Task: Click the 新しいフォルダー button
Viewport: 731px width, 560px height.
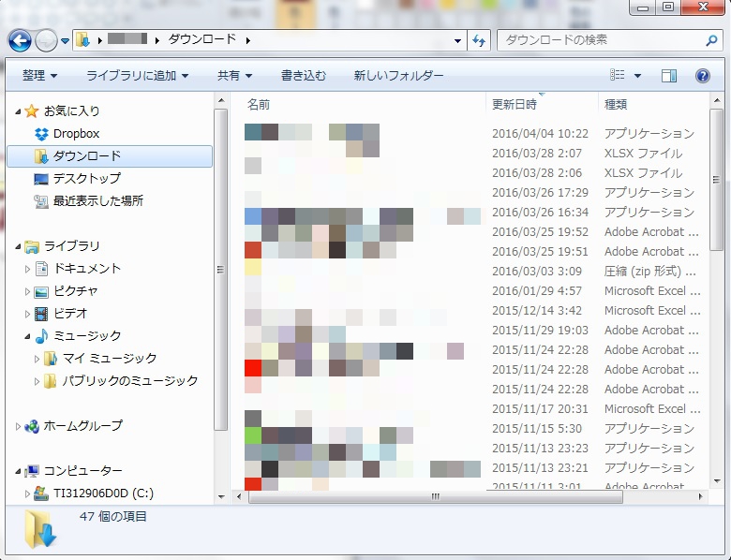Action: (398, 75)
